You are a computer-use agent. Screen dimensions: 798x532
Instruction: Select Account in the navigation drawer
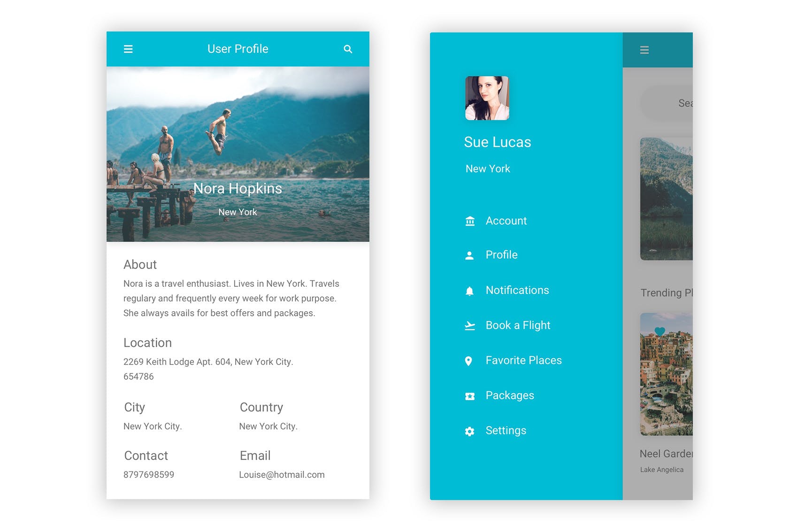coord(506,220)
